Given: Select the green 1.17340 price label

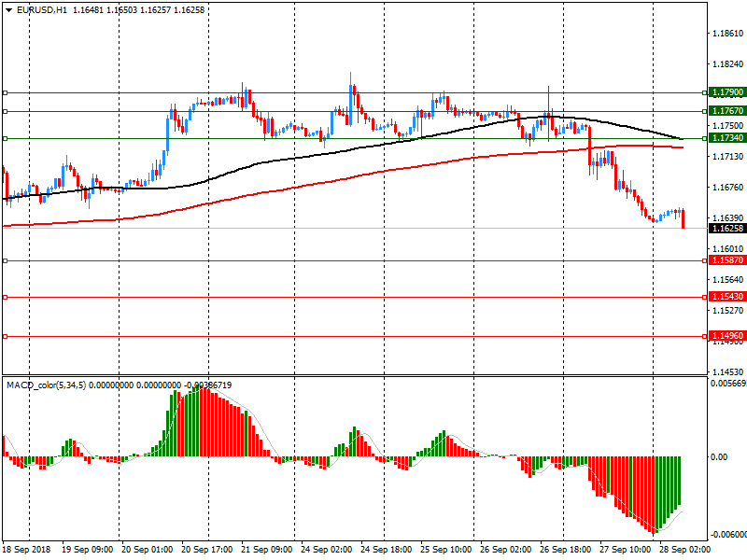Looking at the screenshot, I should [x=726, y=138].
